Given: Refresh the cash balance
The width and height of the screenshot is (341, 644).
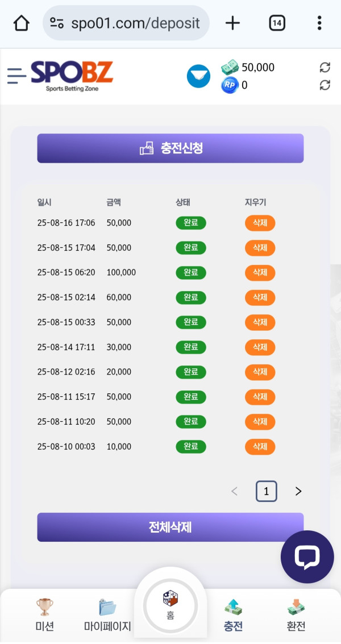Looking at the screenshot, I should pos(325,68).
